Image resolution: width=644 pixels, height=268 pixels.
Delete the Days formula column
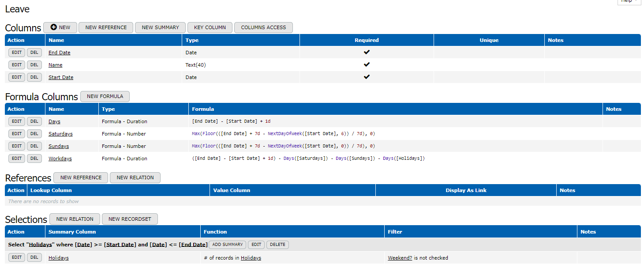pyautogui.click(x=34, y=121)
